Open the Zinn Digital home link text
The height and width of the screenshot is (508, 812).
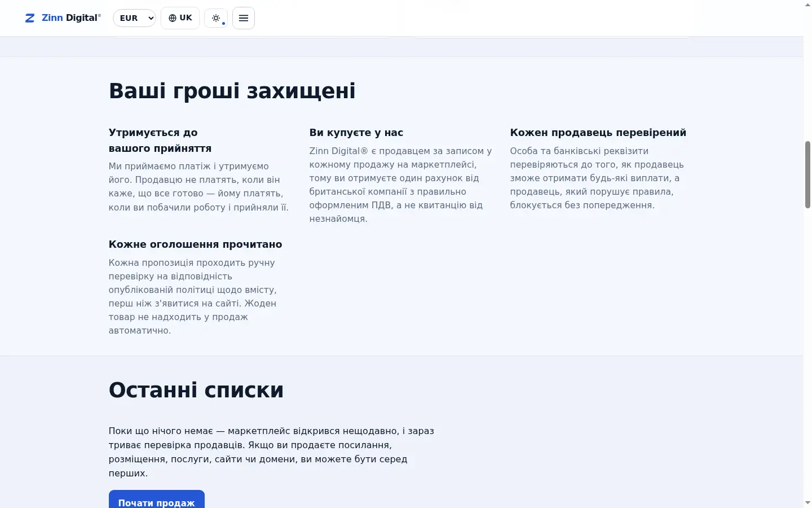click(71, 18)
